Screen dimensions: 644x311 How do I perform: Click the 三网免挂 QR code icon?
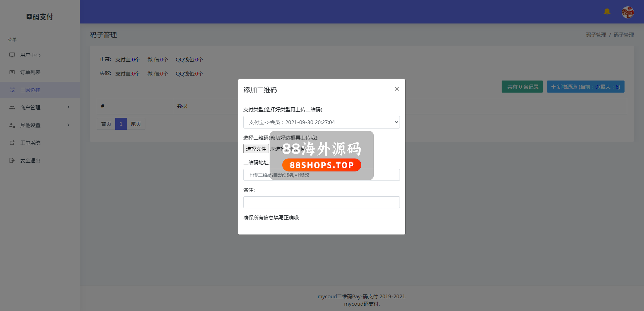tap(12, 90)
